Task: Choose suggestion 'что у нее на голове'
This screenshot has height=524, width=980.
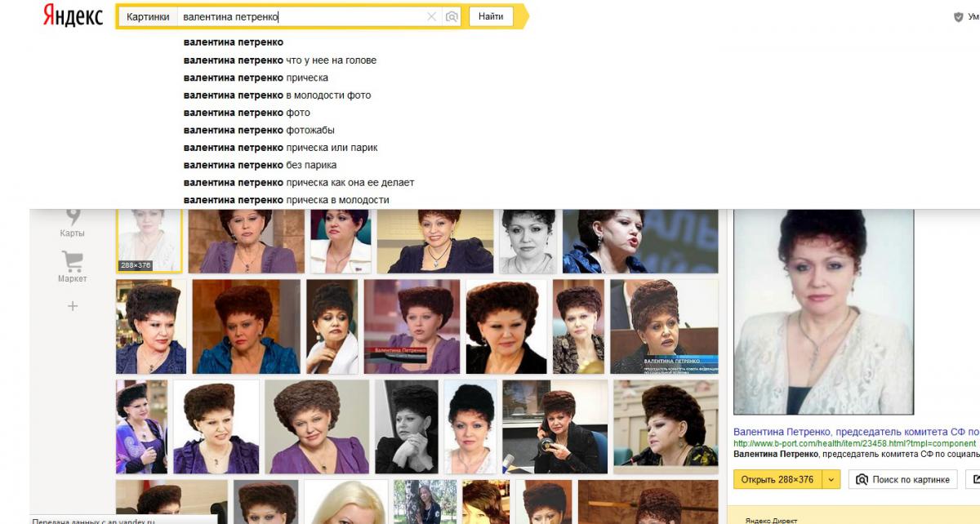Action: pyautogui.click(x=279, y=60)
